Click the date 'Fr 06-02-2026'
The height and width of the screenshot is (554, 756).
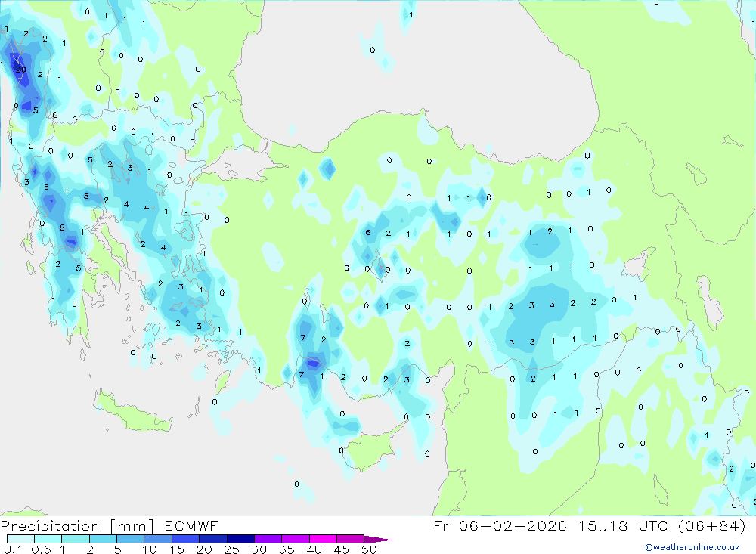click(x=500, y=526)
